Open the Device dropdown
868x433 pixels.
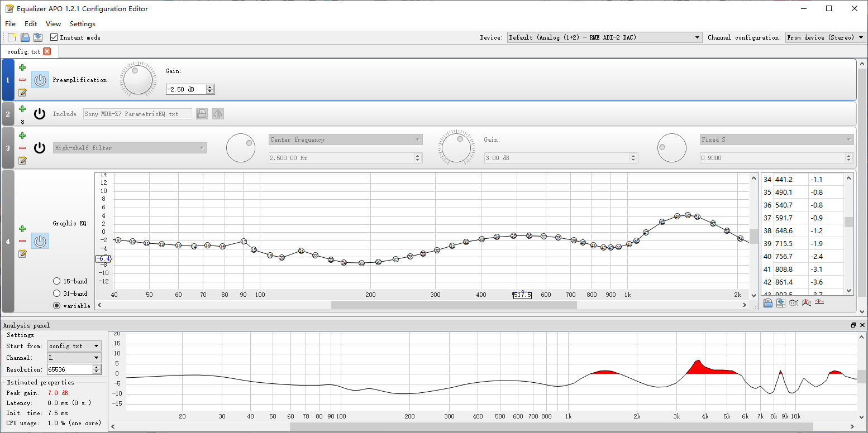(x=604, y=37)
